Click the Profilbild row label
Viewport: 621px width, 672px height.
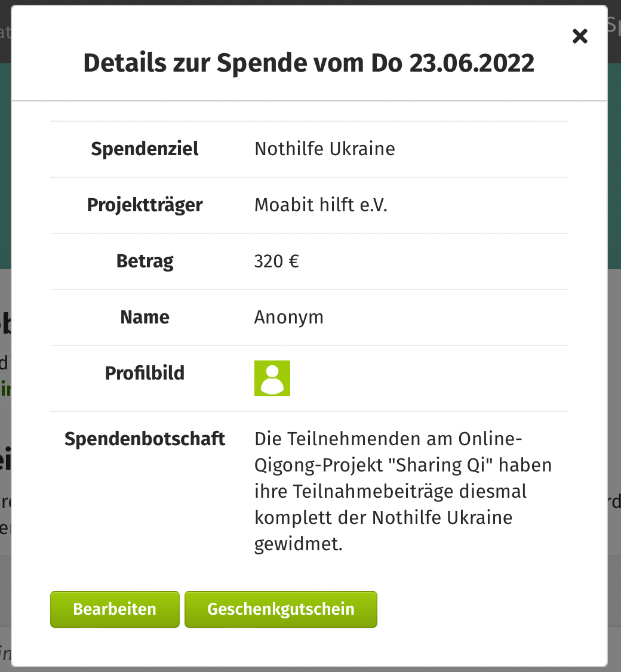tap(145, 373)
